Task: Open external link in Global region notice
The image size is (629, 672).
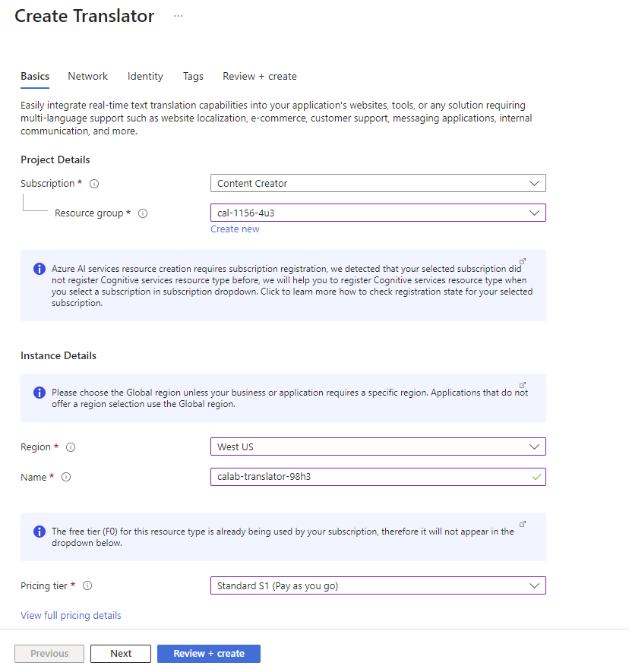Action: point(522,385)
